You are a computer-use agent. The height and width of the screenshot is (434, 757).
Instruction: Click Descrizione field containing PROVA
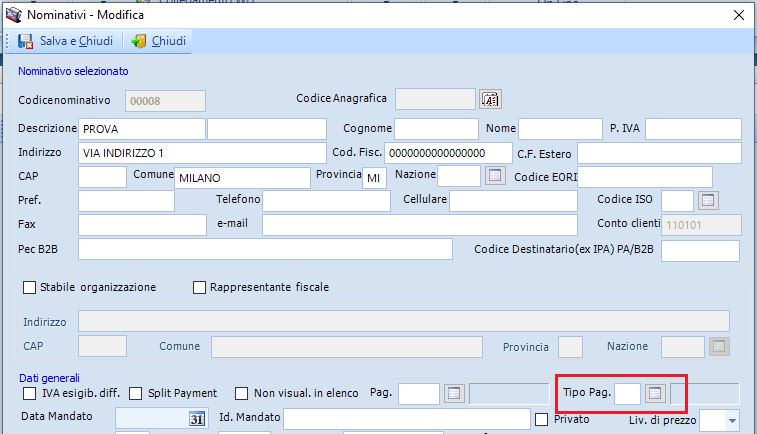click(141, 129)
